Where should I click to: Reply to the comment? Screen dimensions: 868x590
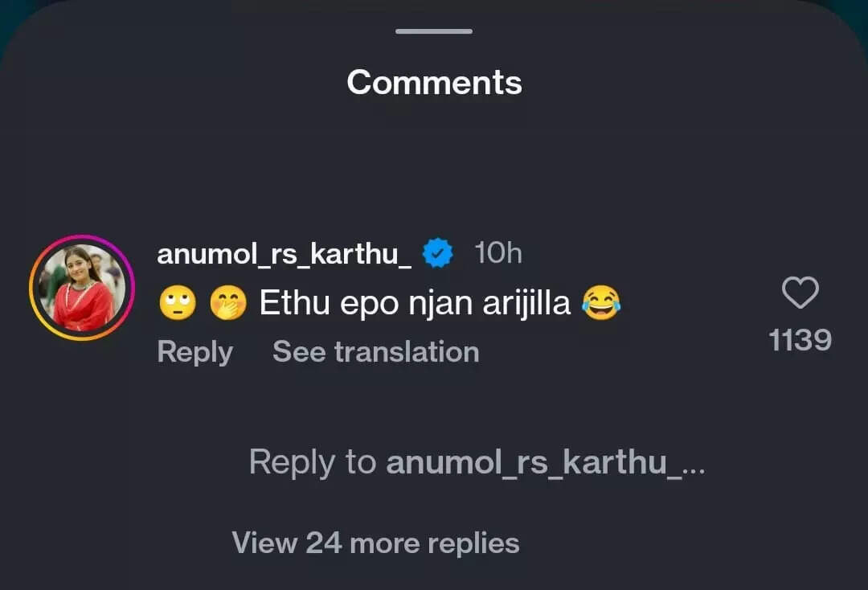(194, 352)
